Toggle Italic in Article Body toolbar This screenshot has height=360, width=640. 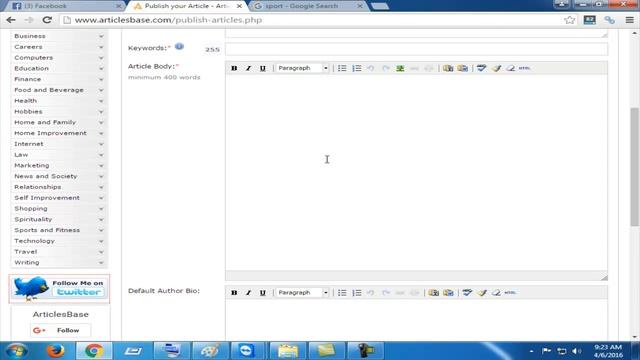coord(248,68)
